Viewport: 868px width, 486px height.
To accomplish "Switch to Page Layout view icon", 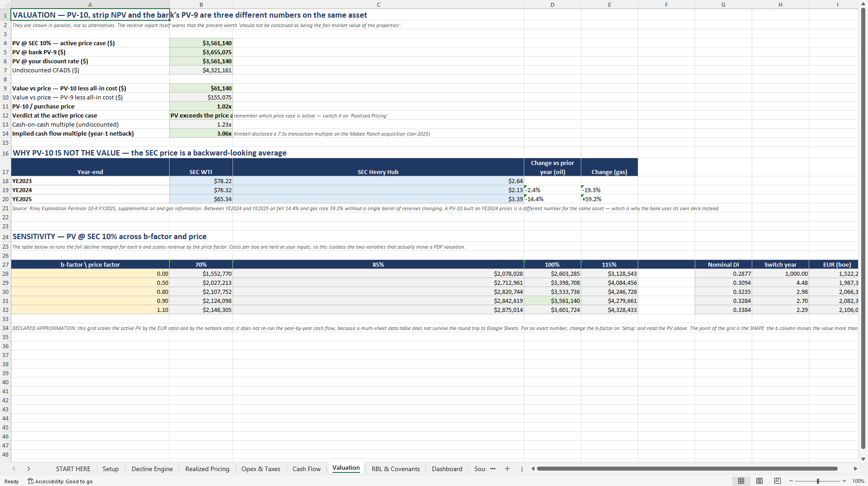I will pyautogui.click(x=759, y=481).
